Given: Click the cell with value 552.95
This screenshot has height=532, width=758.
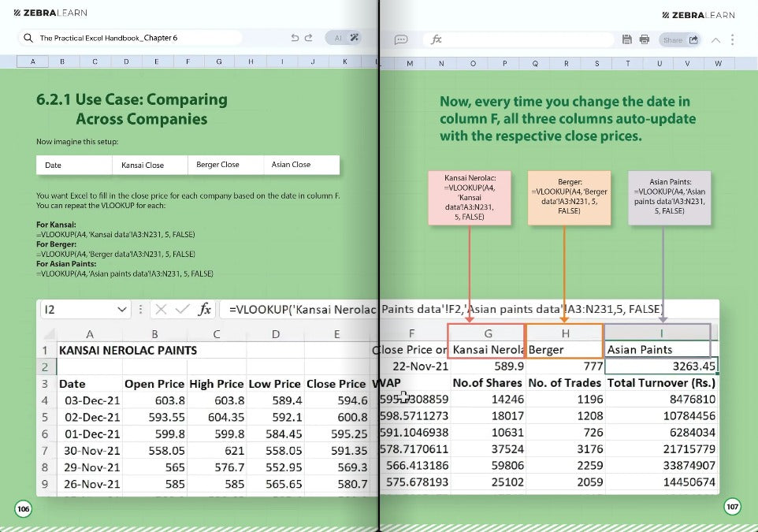Looking at the screenshot, I should point(276,467).
